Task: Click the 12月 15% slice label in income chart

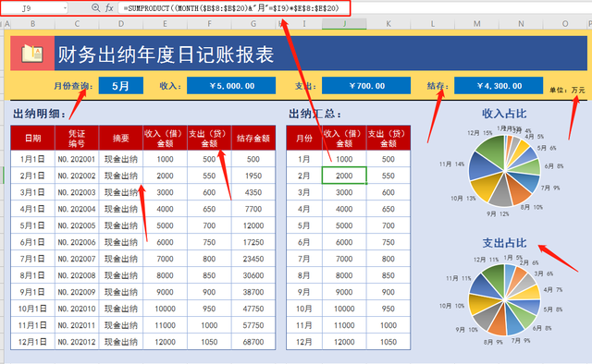Action: click(x=480, y=133)
